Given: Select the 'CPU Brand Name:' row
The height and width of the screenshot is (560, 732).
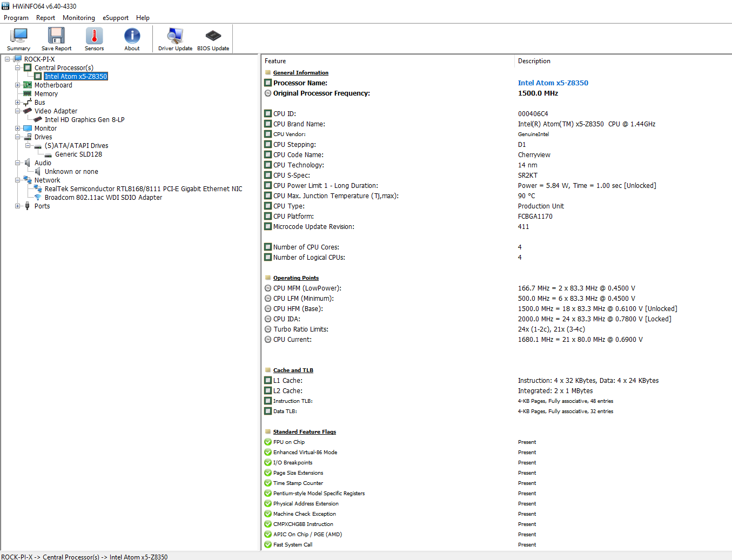Looking at the screenshot, I should pos(496,124).
